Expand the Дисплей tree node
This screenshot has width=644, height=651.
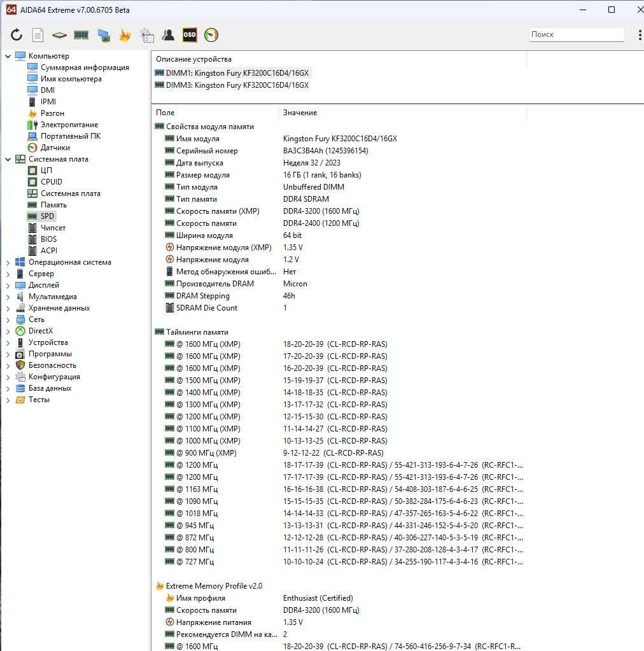point(8,285)
